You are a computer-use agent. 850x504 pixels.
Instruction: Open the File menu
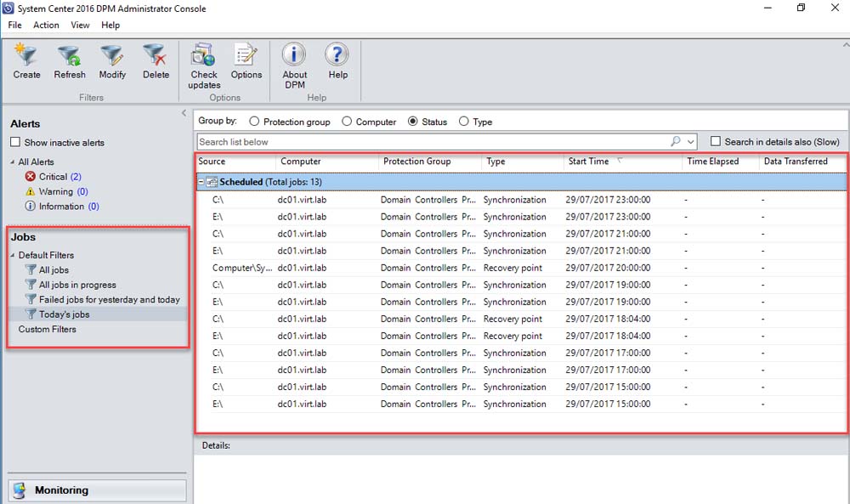(x=14, y=25)
